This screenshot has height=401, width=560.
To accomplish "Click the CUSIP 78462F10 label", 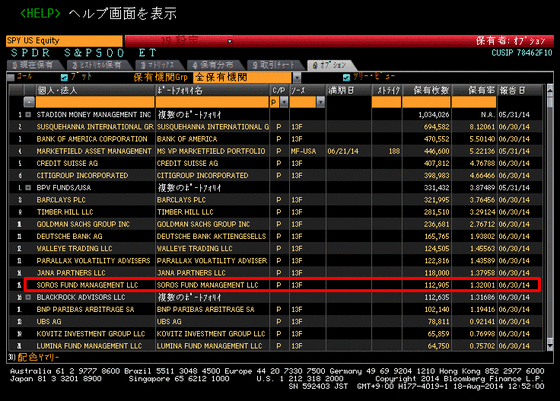I will pos(522,53).
